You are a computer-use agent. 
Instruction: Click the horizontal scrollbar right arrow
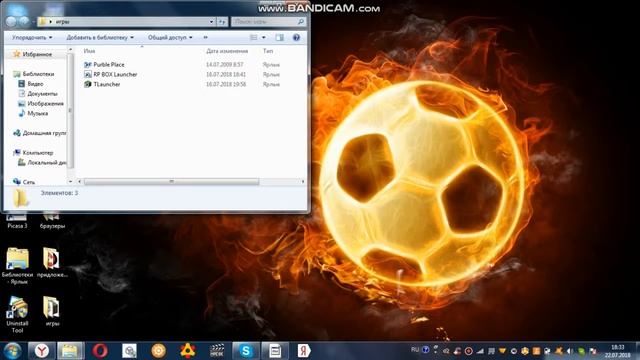tap(303, 182)
